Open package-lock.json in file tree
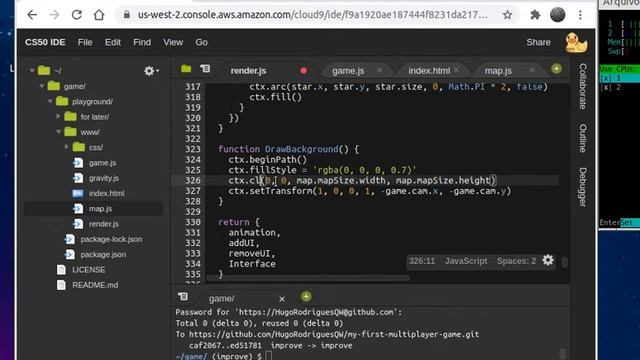This screenshot has height=360, width=640. tap(111, 239)
